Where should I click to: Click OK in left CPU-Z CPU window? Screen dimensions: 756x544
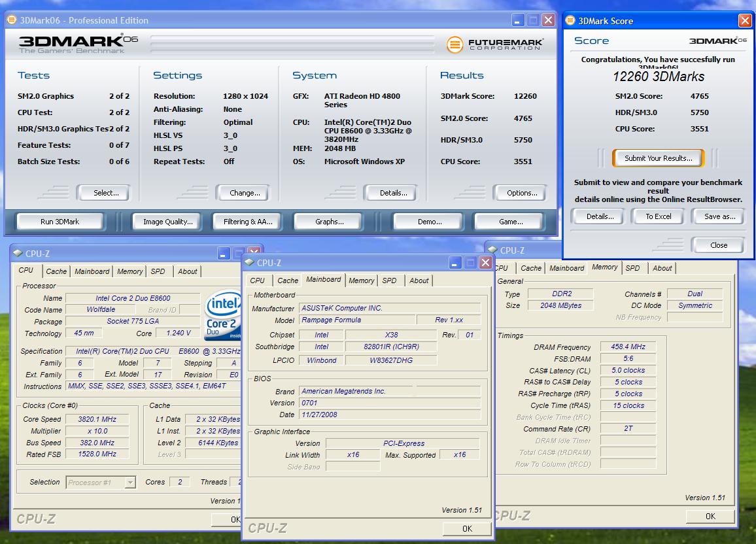[x=227, y=519]
